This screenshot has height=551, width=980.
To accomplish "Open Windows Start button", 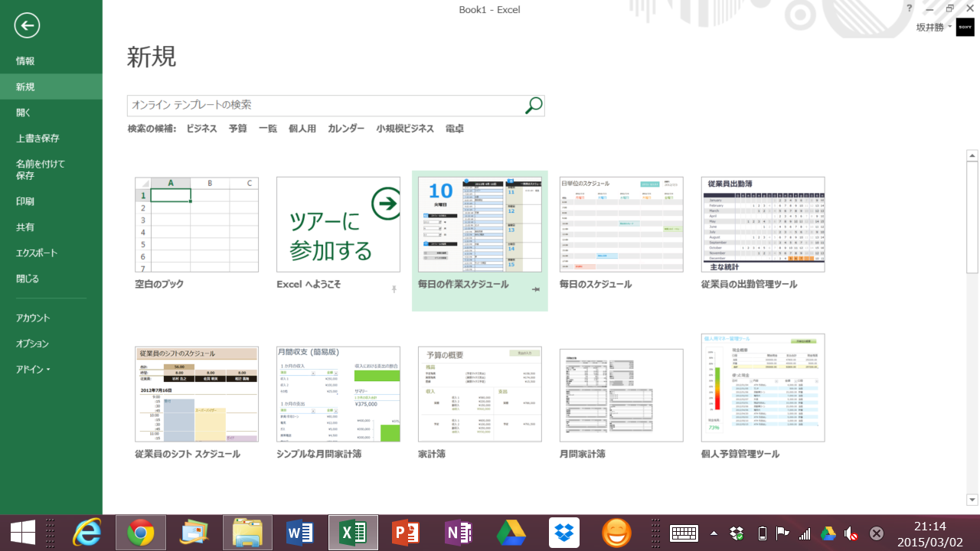I will tap(22, 533).
